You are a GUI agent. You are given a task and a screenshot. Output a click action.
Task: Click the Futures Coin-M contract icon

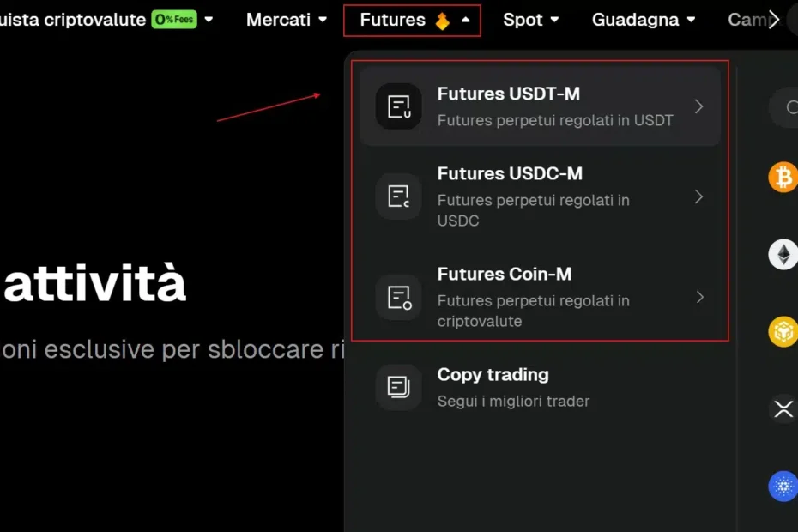(398, 297)
